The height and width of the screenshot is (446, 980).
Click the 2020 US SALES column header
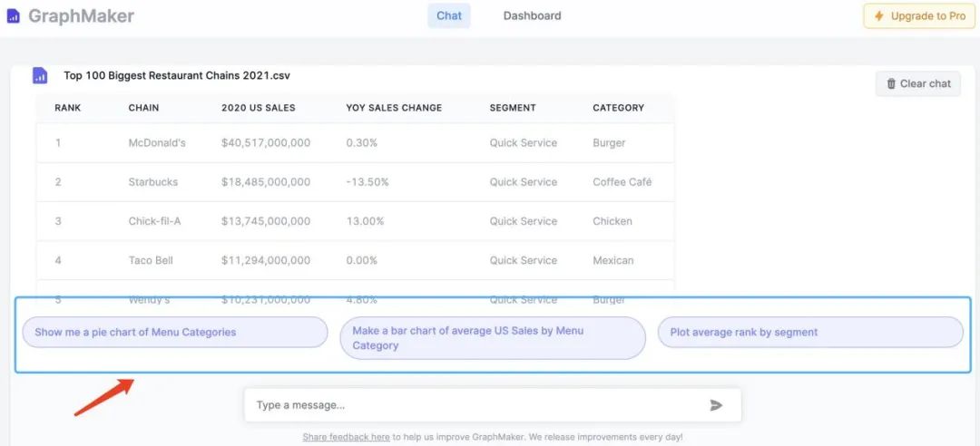(x=258, y=108)
